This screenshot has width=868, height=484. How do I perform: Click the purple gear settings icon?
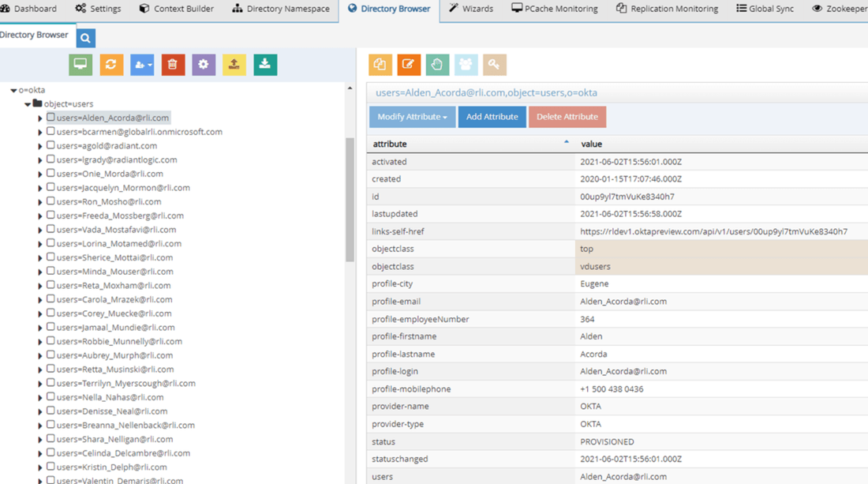point(204,65)
